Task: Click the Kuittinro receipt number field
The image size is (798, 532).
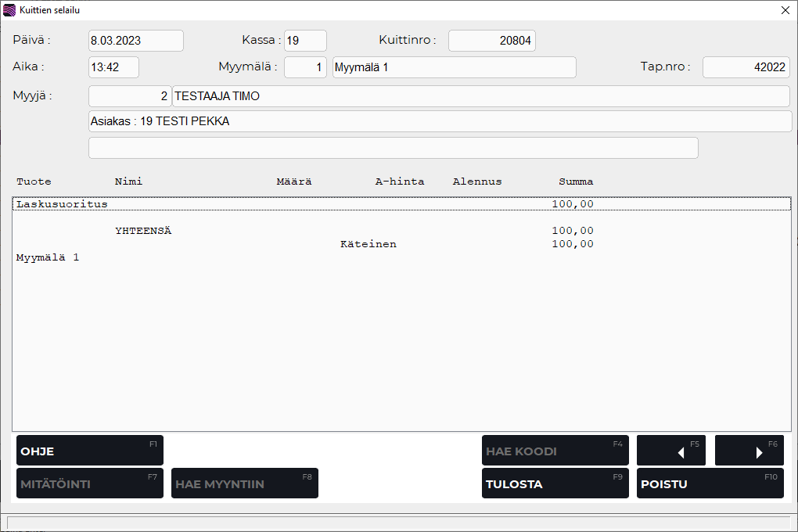Action: (x=491, y=41)
